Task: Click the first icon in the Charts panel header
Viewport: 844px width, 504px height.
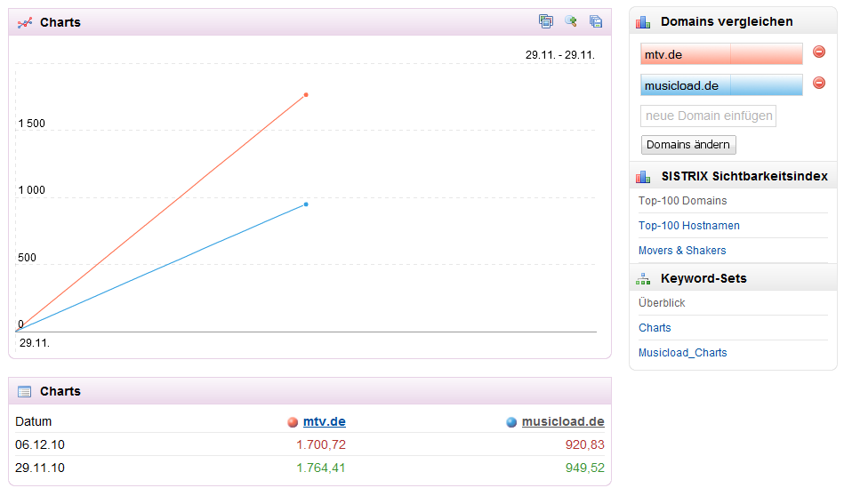Action: (546, 21)
